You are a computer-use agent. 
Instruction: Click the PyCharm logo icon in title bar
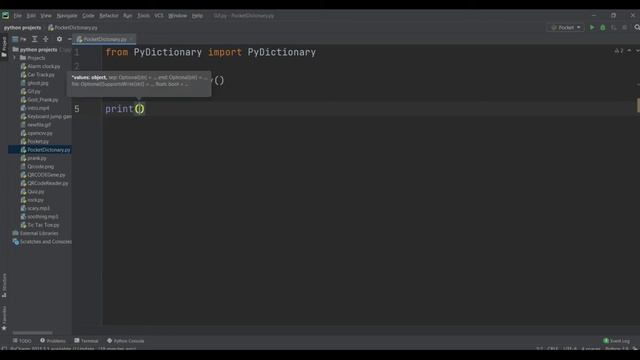pos(5,16)
